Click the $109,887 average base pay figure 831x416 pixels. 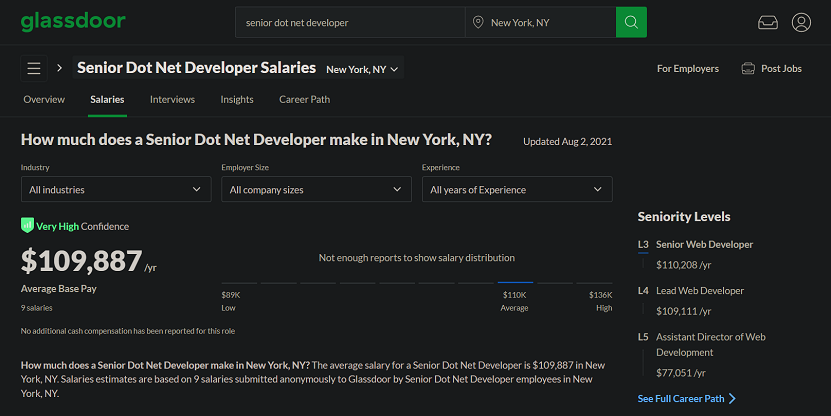coord(81,260)
